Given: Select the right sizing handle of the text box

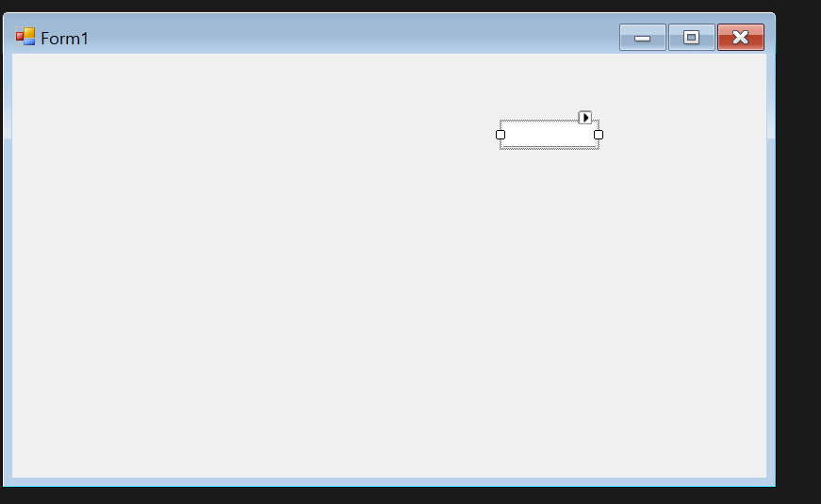Looking at the screenshot, I should pyautogui.click(x=599, y=135).
